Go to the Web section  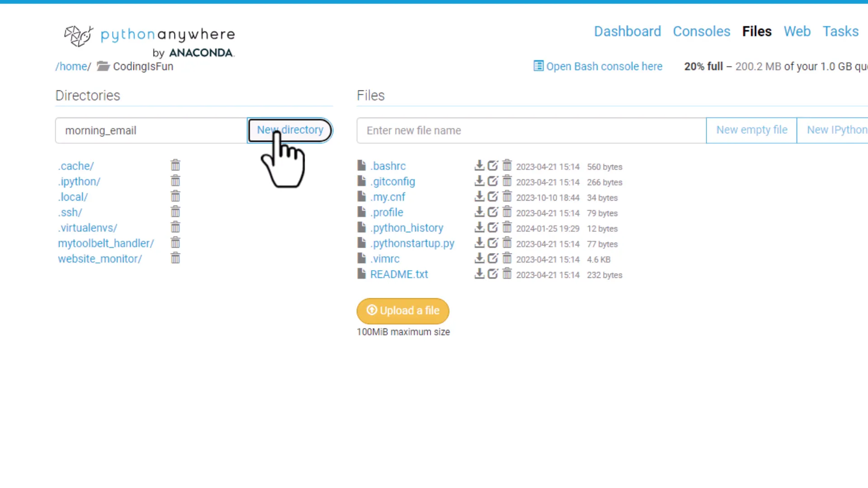pyautogui.click(x=797, y=31)
